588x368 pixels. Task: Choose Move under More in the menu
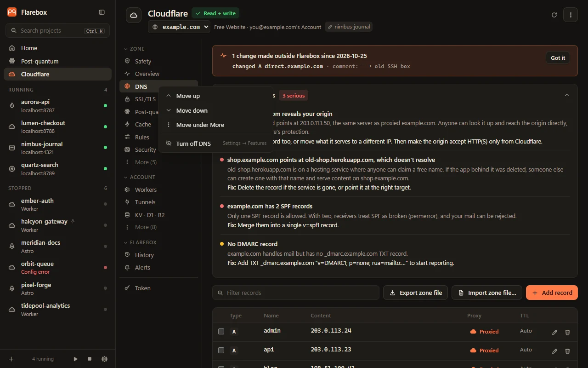pyautogui.click(x=216, y=125)
